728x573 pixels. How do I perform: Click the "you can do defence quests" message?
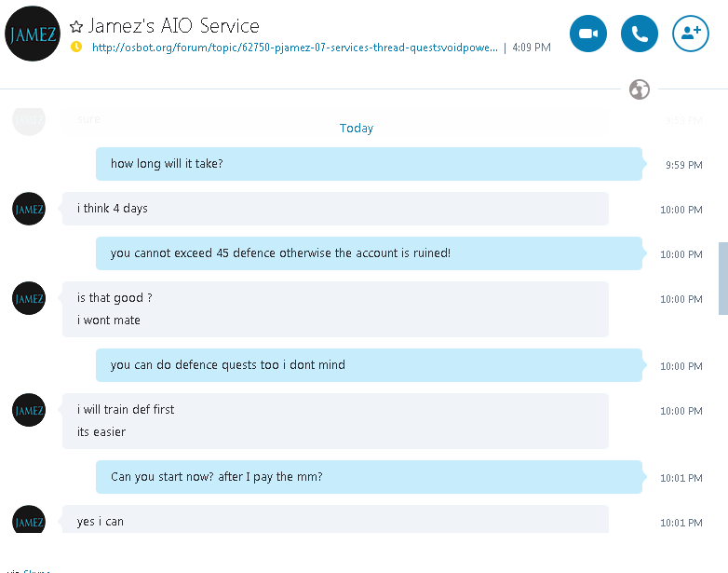pyautogui.click(x=369, y=365)
